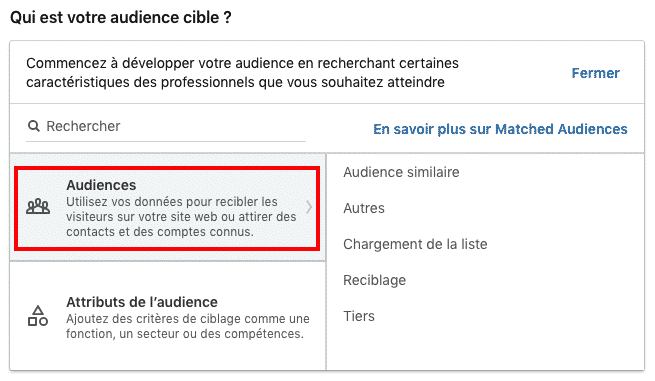Close the panel with the Fermer link
The width and height of the screenshot is (655, 381).
point(595,73)
